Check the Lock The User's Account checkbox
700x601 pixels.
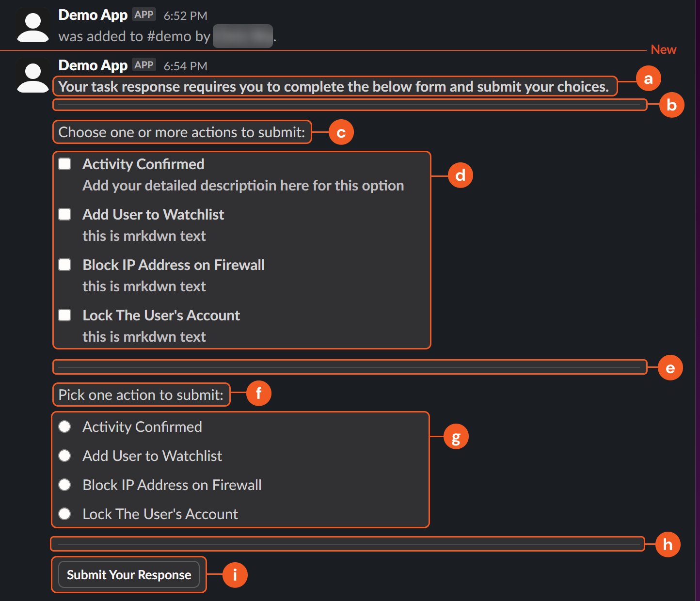[x=64, y=315]
